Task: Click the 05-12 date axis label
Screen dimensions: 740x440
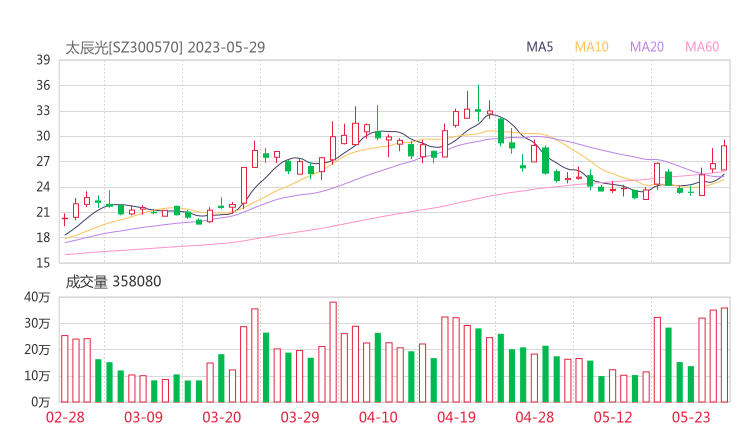Action: pos(613,417)
